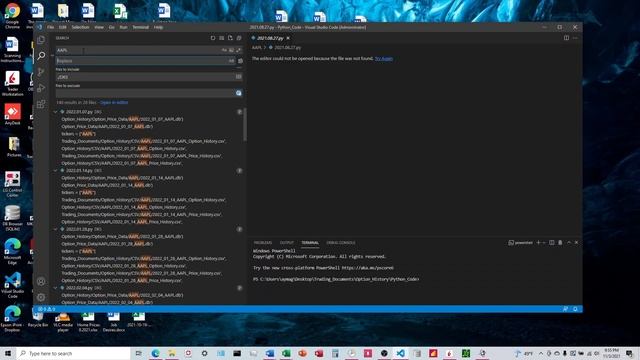640x360 pixels.
Task: Click the Collapse All results icon
Action: [x=239, y=38]
